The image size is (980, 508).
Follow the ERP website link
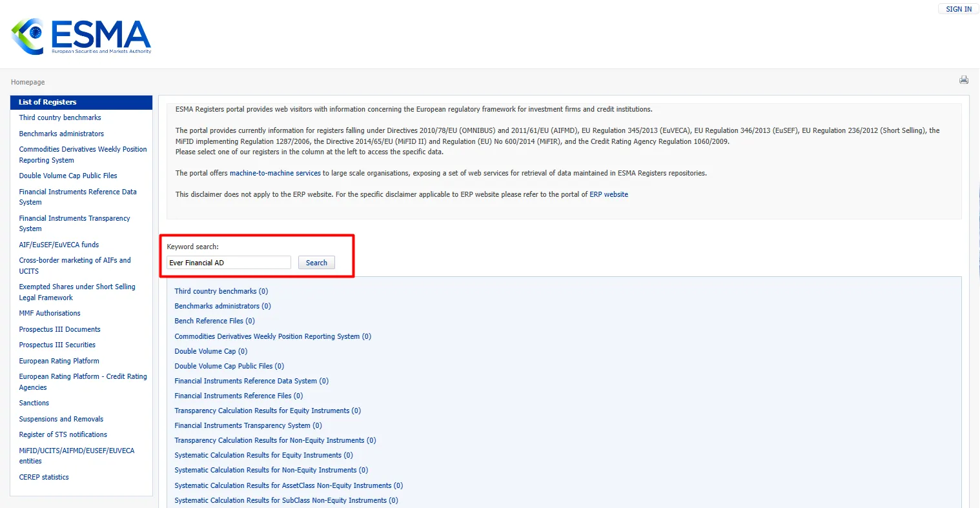coord(609,194)
